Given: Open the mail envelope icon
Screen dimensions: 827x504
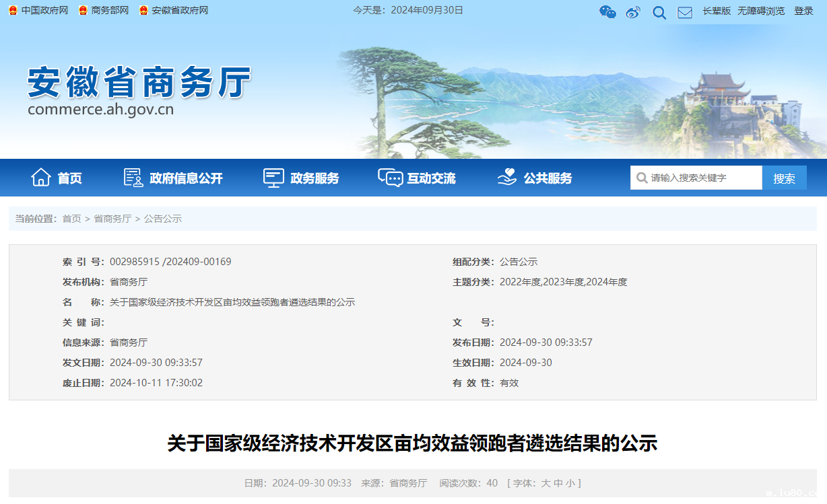Looking at the screenshot, I should pyautogui.click(x=685, y=12).
